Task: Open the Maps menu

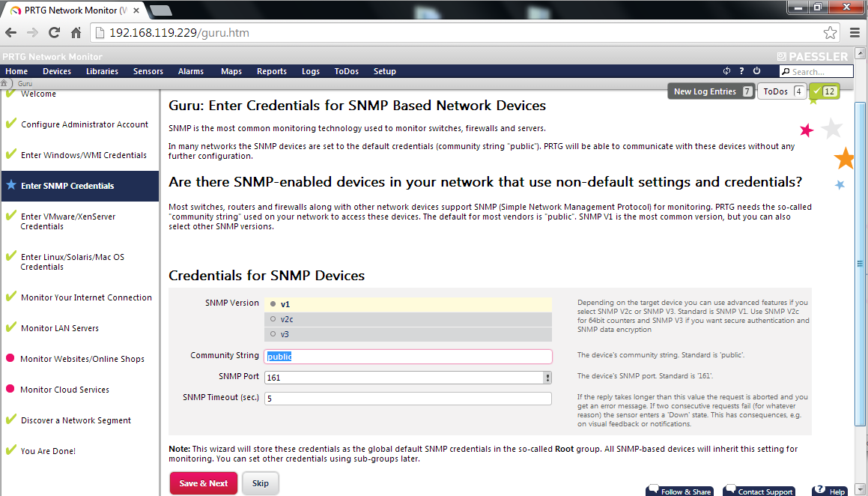Action: coord(231,71)
